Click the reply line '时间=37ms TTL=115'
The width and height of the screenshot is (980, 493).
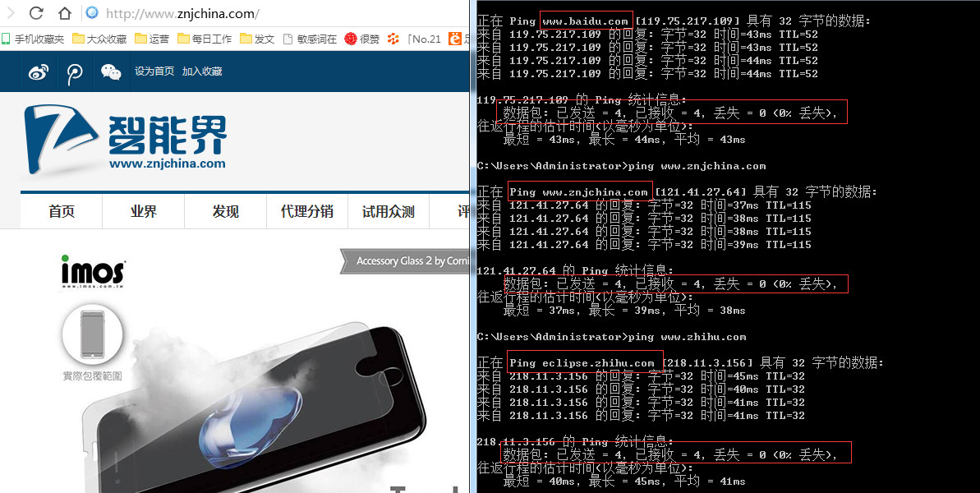644,205
